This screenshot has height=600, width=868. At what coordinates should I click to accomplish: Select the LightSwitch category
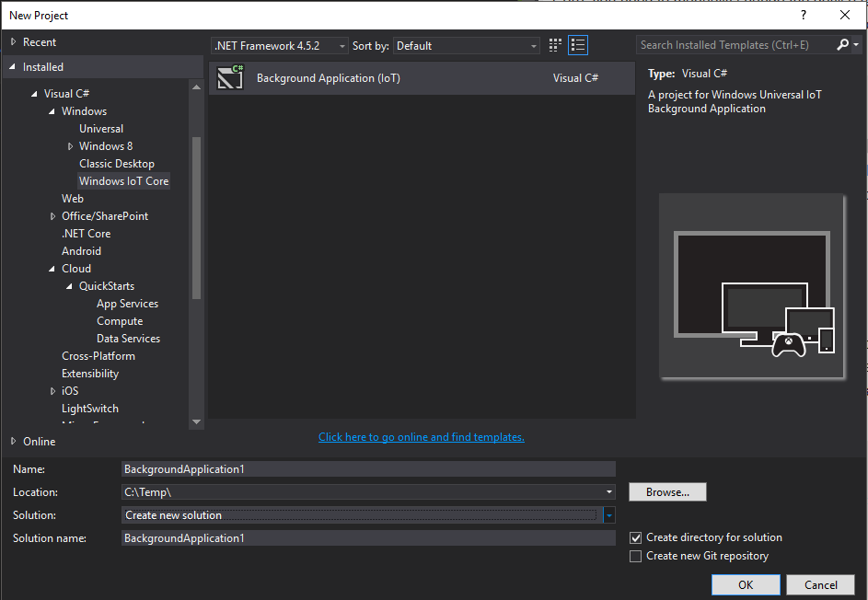(90, 409)
